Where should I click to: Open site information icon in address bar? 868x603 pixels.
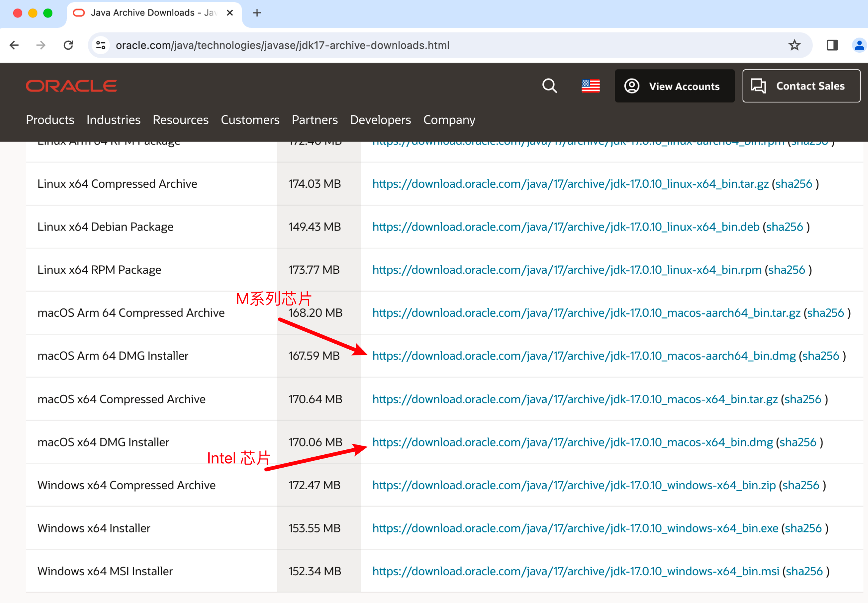click(x=100, y=45)
